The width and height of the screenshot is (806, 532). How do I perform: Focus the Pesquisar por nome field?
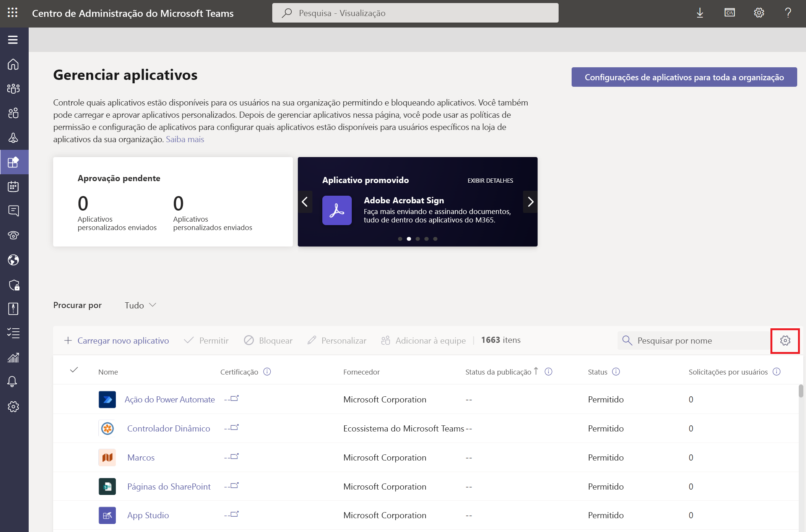click(694, 341)
